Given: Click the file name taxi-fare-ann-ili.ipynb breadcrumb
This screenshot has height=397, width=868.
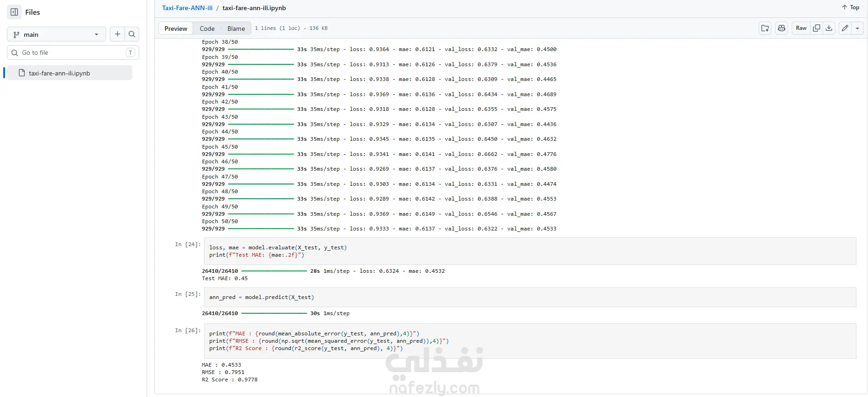Looking at the screenshot, I should 254,8.
